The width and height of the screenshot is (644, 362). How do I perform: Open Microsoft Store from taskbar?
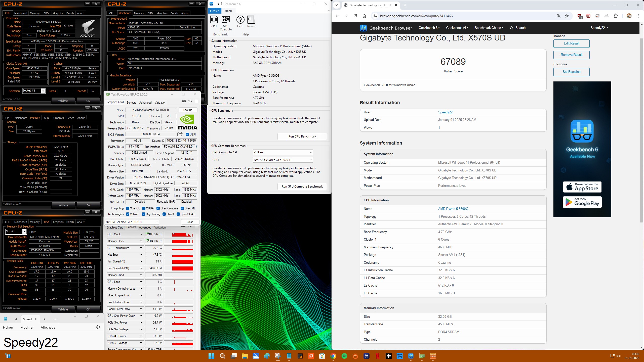tap(322, 356)
